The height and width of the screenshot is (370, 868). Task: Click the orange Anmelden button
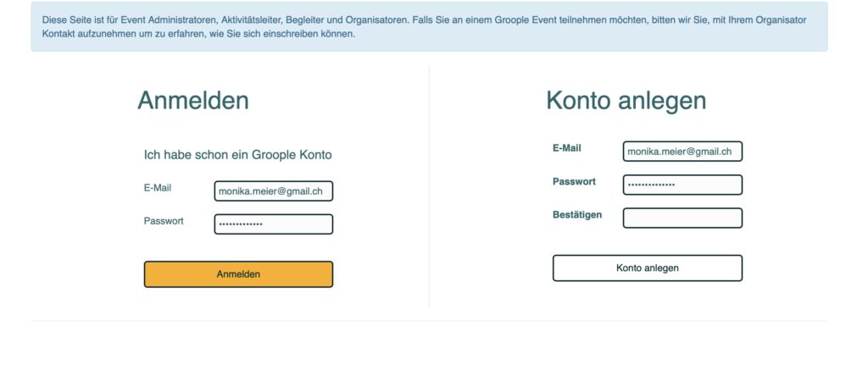click(x=238, y=274)
